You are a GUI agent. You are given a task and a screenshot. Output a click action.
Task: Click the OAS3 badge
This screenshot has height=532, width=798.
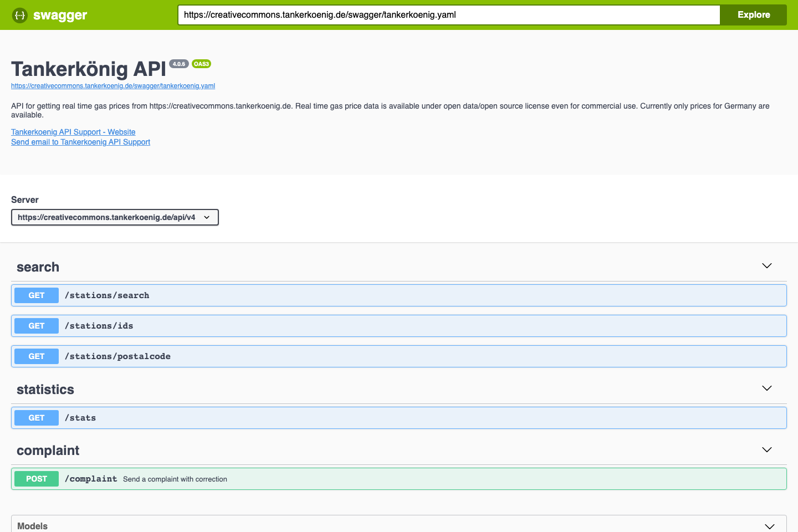point(201,64)
